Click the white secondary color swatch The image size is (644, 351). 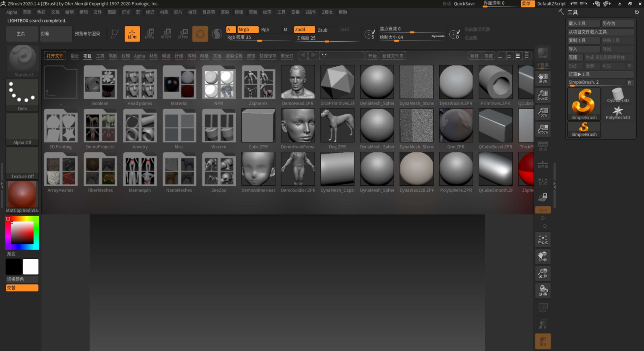[31, 266]
